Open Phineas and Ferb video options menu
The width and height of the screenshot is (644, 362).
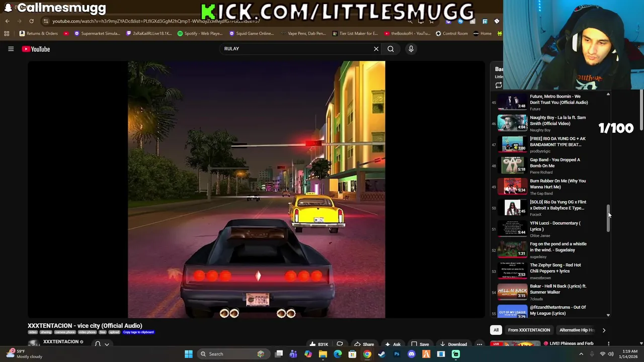pyautogui.click(x=608, y=344)
